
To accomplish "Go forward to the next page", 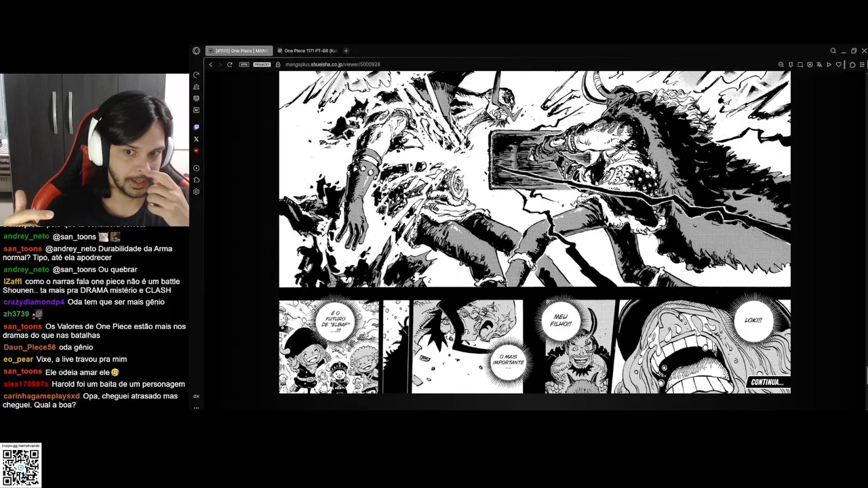I will [x=220, y=64].
